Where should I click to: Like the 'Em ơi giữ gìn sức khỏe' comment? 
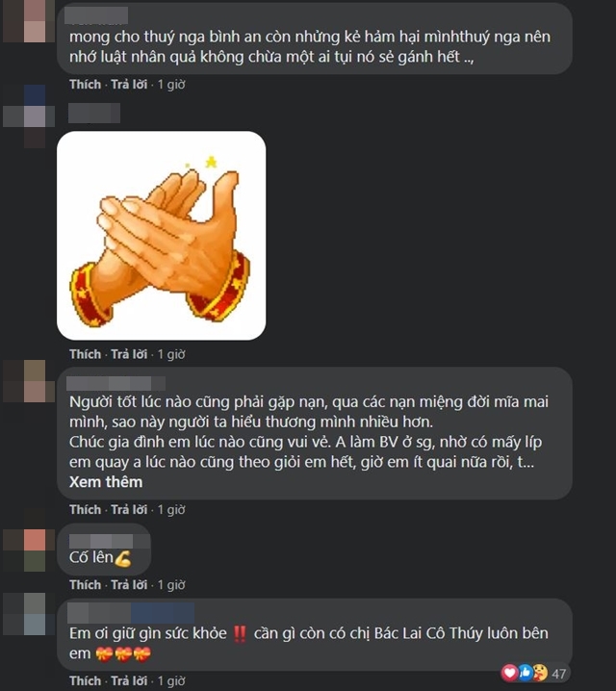click(x=85, y=680)
